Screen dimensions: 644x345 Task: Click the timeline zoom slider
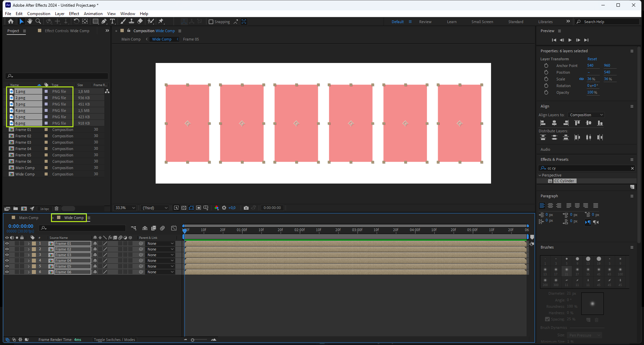[x=193, y=340]
